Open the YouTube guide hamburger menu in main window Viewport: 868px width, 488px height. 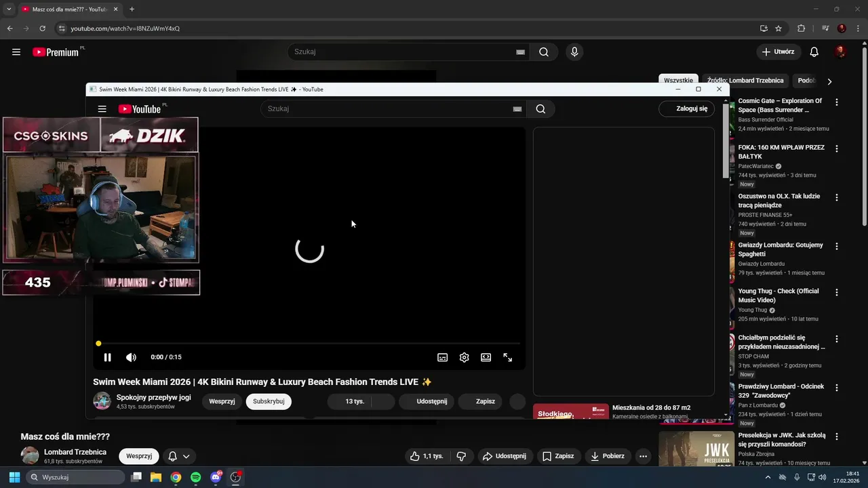point(16,52)
